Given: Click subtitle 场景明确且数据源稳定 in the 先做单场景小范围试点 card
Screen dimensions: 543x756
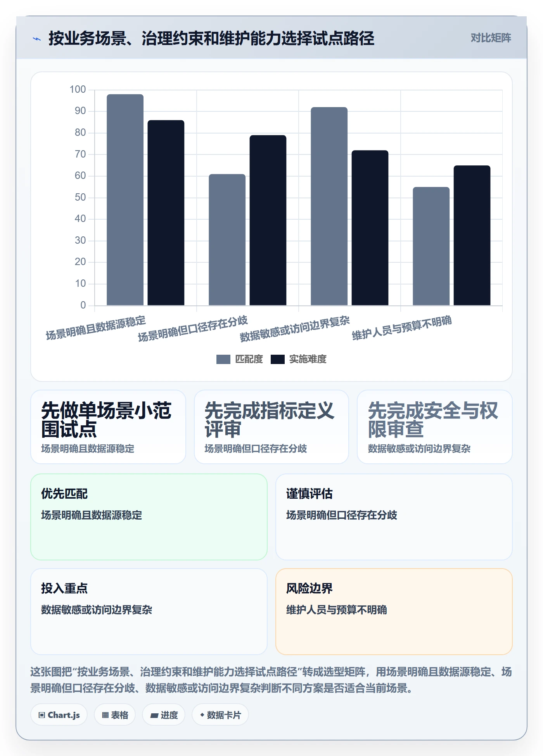Looking at the screenshot, I should pyautogui.click(x=88, y=449).
